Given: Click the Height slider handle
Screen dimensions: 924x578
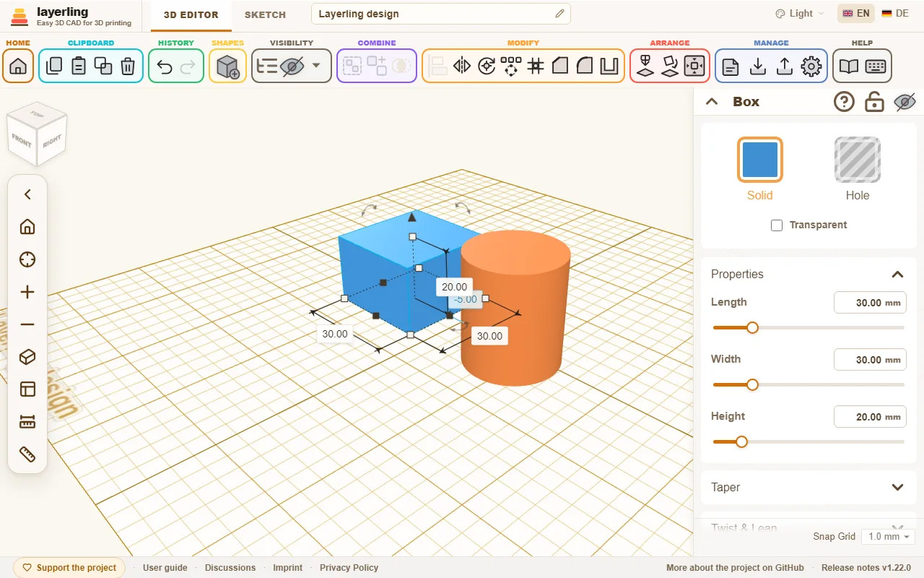Looking at the screenshot, I should (741, 441).
